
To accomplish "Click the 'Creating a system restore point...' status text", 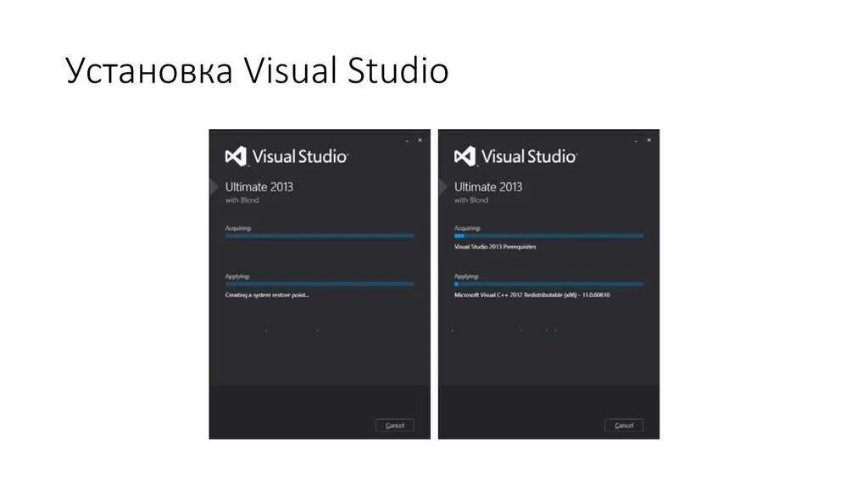I will point(267,295).
